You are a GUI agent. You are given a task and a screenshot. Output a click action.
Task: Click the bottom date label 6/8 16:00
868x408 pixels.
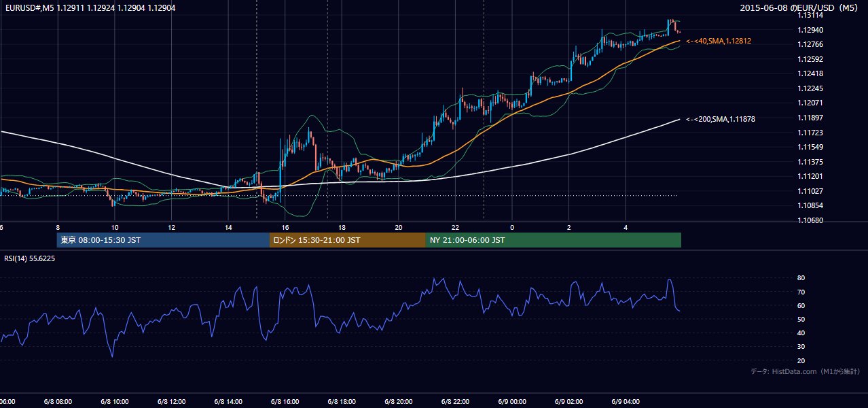(x=285, y=402)
